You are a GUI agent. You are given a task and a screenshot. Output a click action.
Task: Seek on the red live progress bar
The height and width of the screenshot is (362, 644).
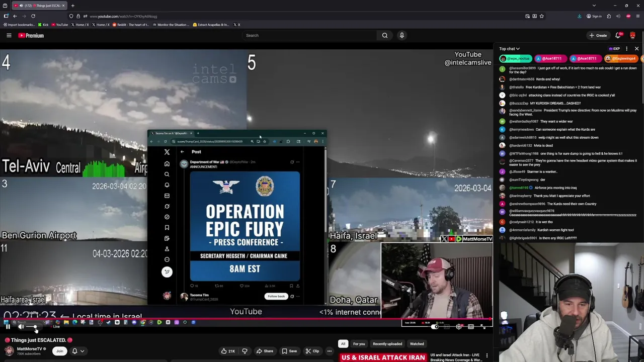[x=247, y=319]
